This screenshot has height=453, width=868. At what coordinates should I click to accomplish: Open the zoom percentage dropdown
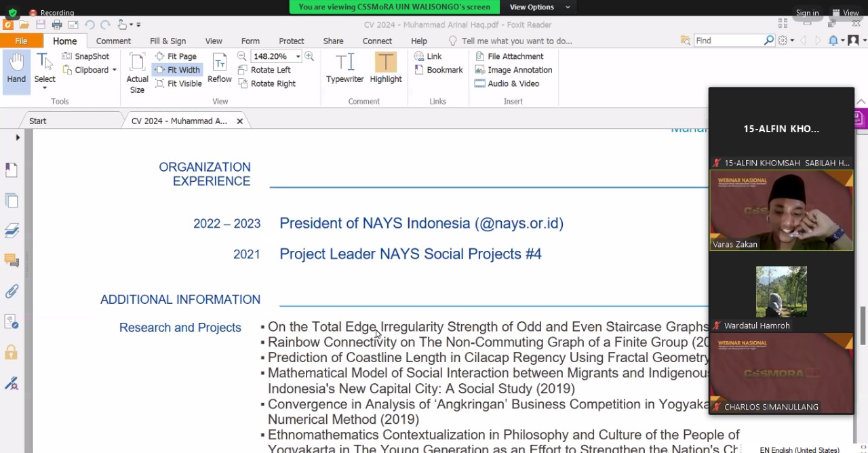[x=298, y=56]
